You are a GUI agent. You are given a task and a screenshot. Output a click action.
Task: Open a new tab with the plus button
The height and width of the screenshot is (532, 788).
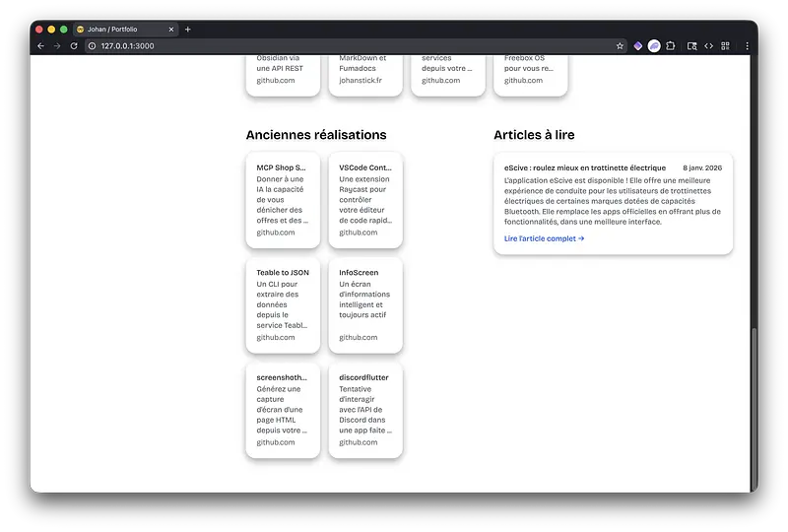(188, 29)
